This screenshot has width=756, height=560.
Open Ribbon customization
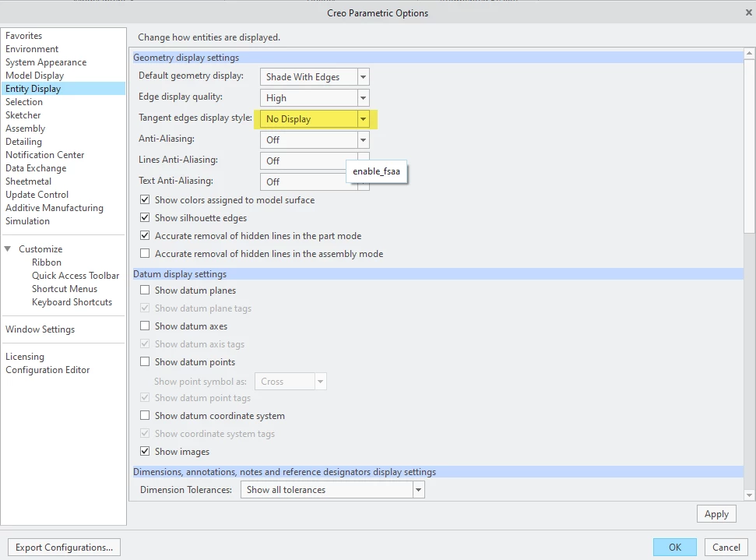[x=47, y=262]
